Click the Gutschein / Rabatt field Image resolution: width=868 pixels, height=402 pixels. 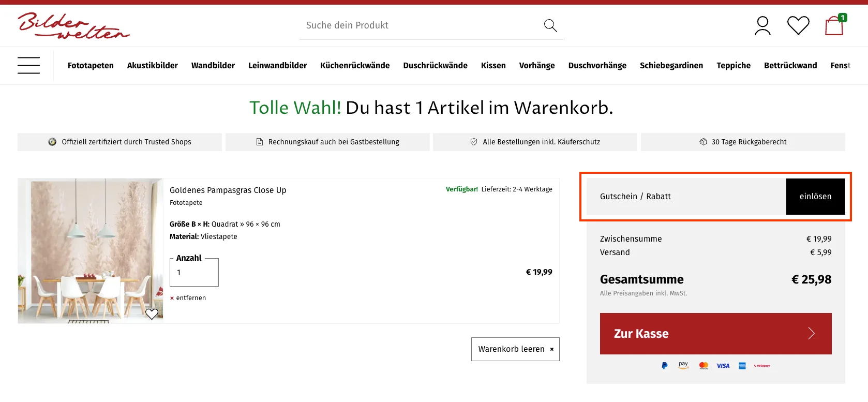[x=686, y=197]
